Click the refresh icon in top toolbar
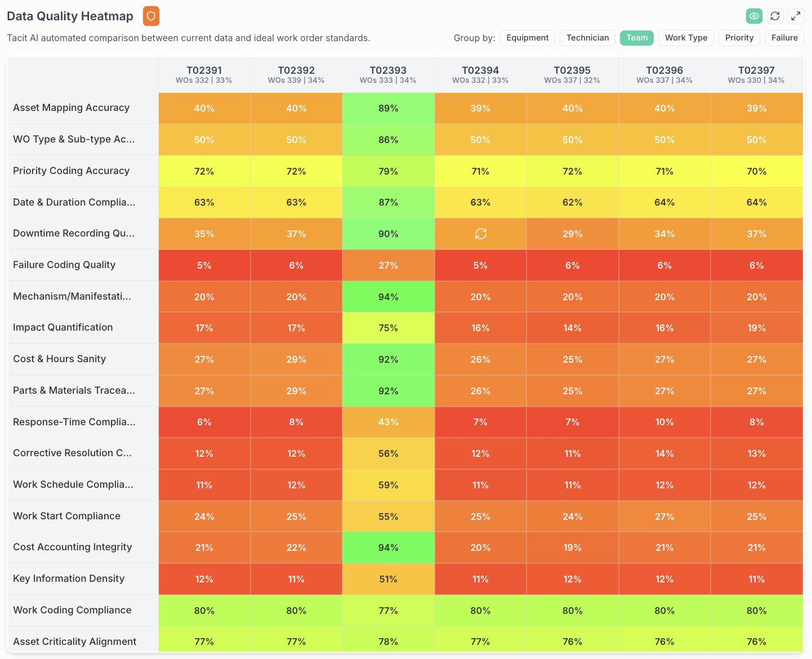812x659 pixels. [x=775, y=16]
